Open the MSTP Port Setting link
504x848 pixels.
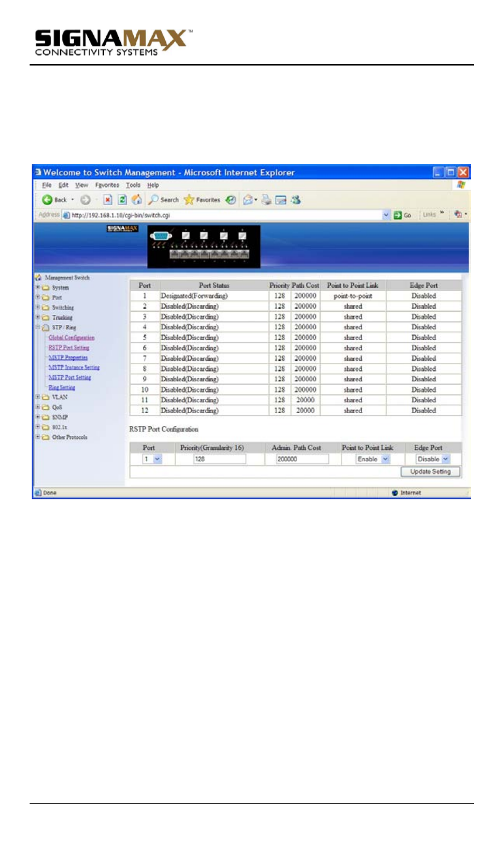click(x=70, y=377)
